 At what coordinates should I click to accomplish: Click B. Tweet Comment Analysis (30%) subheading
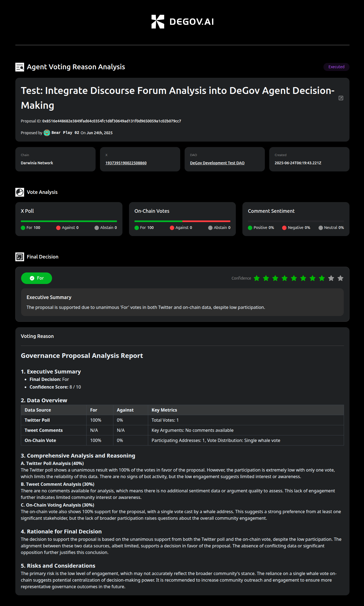[x=58, y=484]
